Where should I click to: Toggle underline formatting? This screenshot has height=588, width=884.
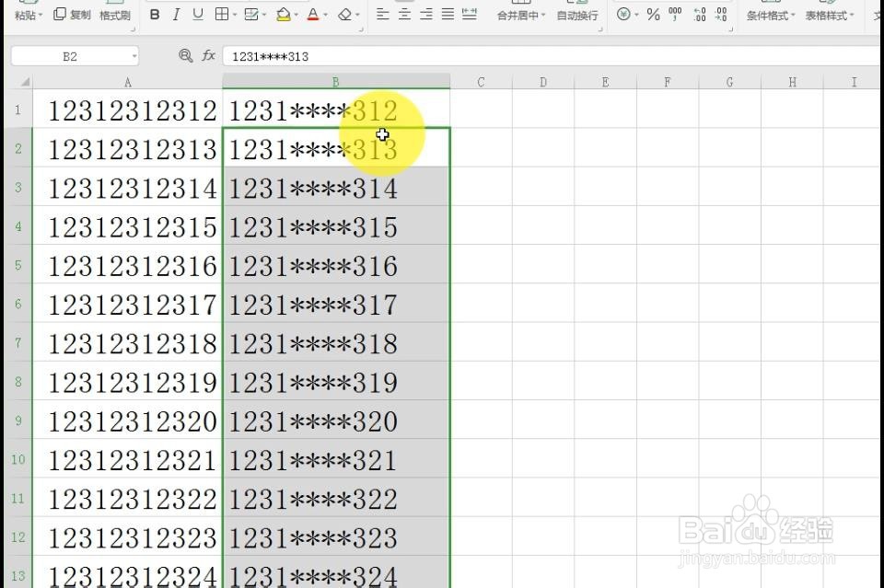tap(198, 15)
